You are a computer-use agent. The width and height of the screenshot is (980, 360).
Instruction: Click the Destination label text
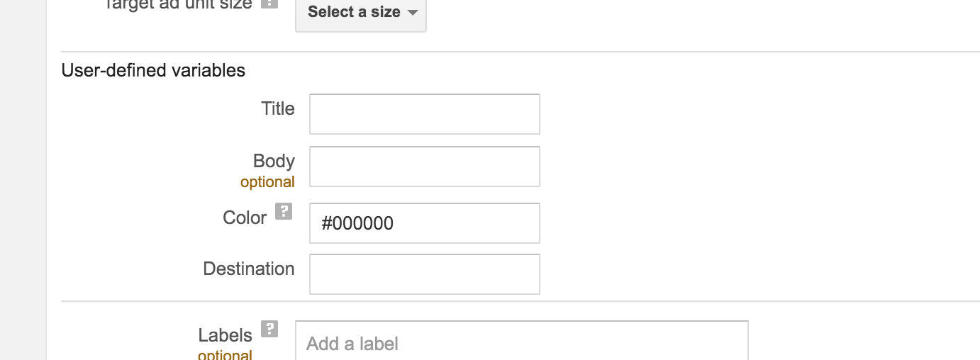(248, 269)
